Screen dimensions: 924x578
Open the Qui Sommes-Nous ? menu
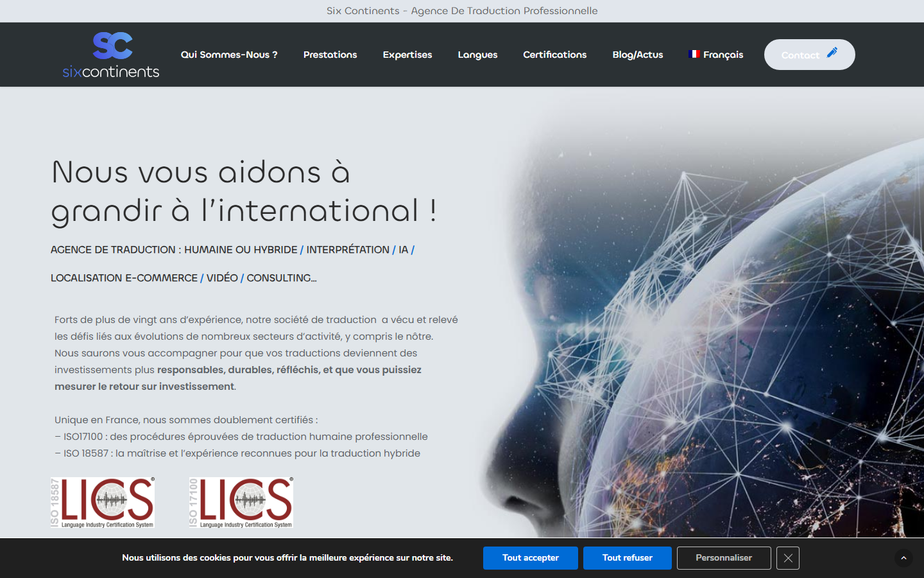tap(229, 55)
